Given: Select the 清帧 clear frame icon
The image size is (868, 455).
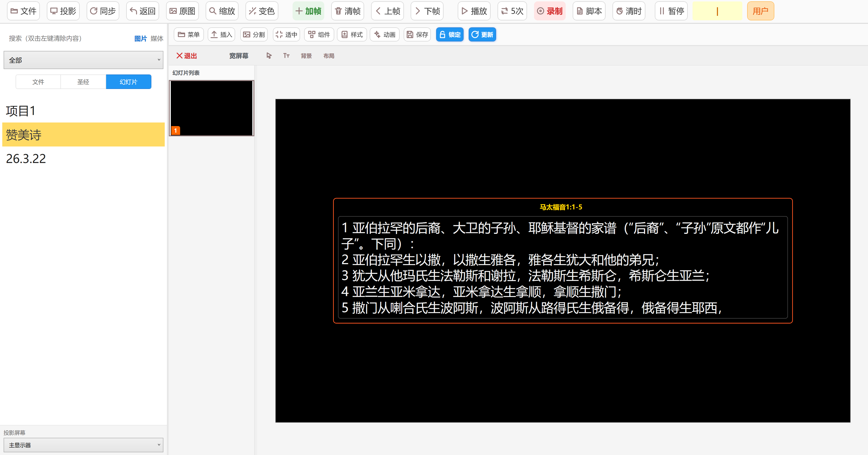Looking at the screenshot, I should coord(347,11).
